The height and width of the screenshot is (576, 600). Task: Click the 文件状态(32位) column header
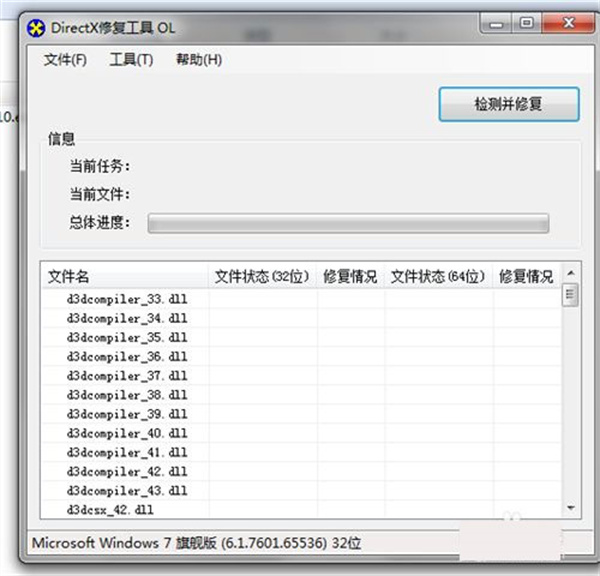click(262, 276)
